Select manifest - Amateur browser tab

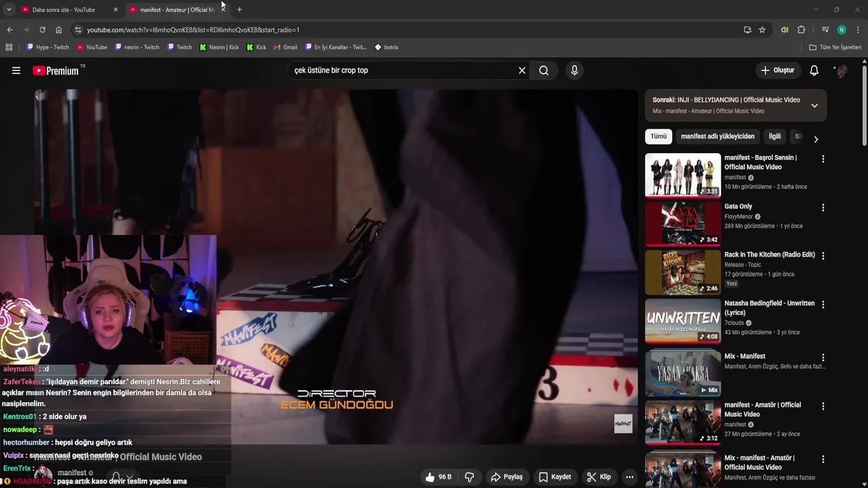(x=176, y=9)
